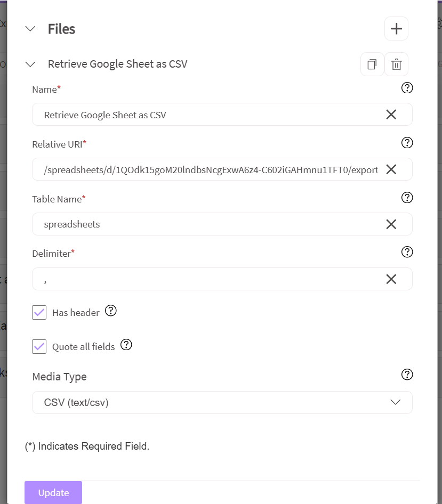Image resolution: width=442 pixels, height=504 pixels.
Task: Click the Update button
Action: (x=53, y=493)
